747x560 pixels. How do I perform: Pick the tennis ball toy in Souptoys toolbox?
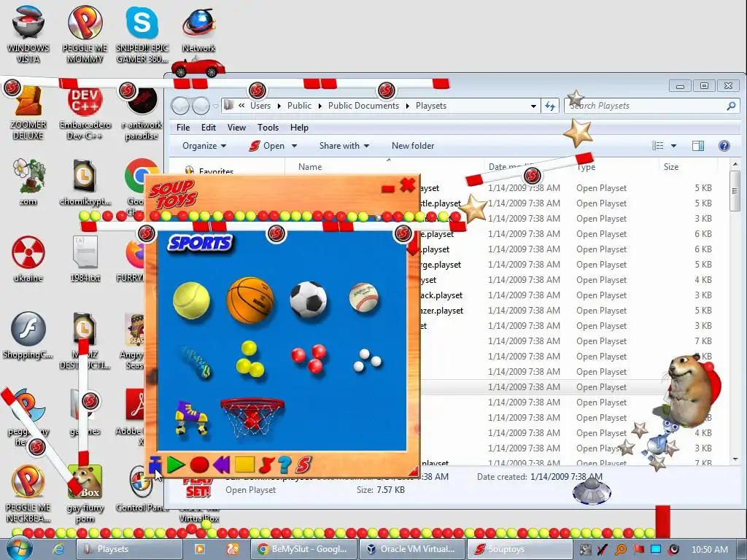(192, 300)
